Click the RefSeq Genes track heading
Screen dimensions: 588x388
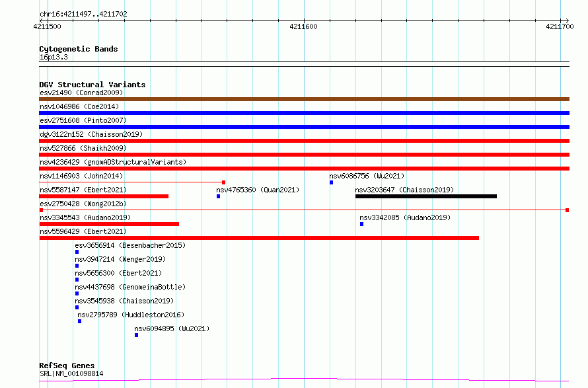[x=67, y=366]
